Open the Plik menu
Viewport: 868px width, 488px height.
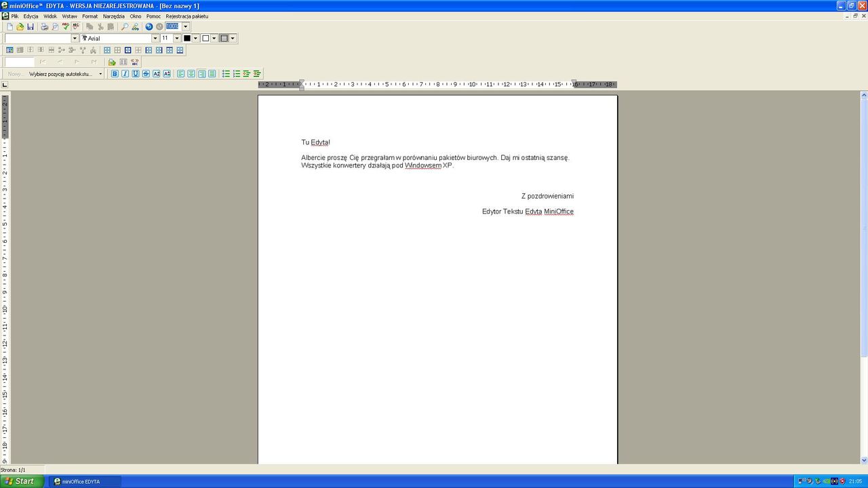click(x=15, y=16)
